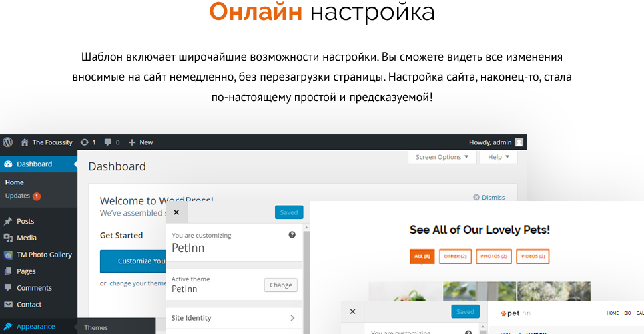
Task: Click the Media icon in sidebar
Action: pos(8,238)
